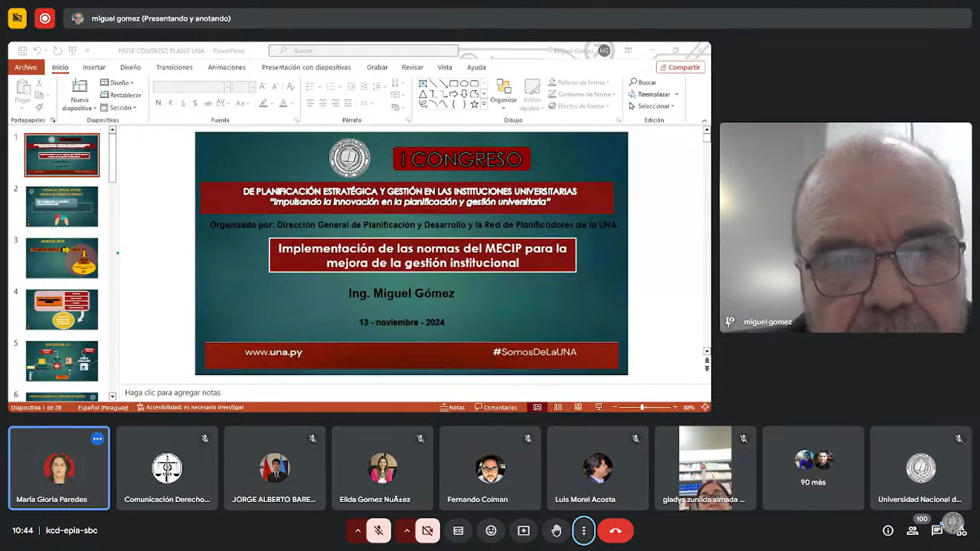Viewport: 980px width, 551px height.
Task: Open Relleno de forma dropdown
Action: pos(579,82)
